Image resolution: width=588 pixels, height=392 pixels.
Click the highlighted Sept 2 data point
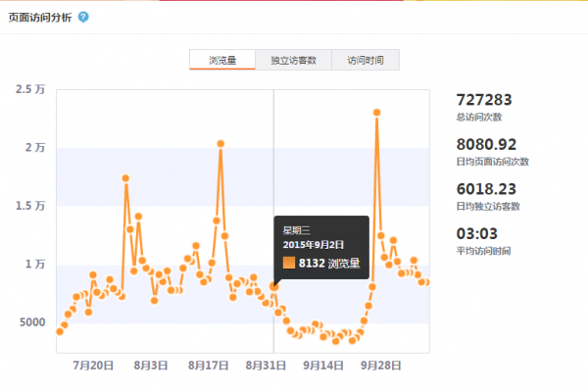click(273, 287)
